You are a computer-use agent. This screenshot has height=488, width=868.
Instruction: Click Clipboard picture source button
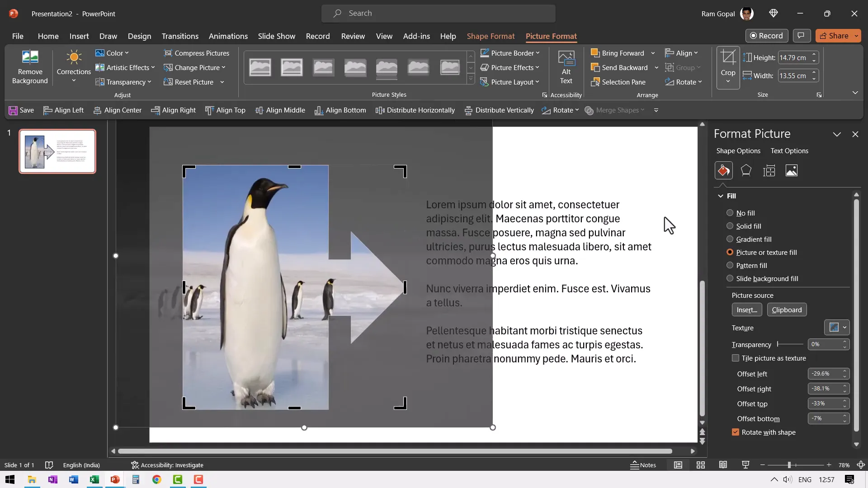coord(787,310)
